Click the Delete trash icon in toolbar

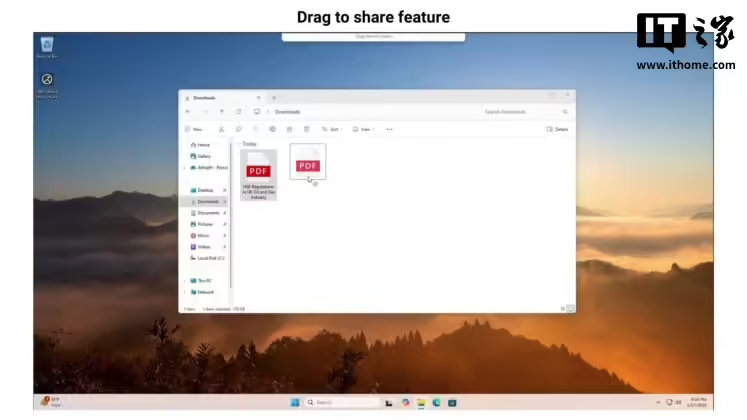[307, 129]
